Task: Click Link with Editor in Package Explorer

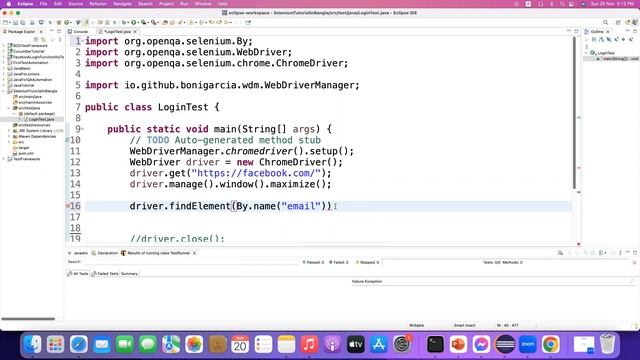Action: [43, 39]
